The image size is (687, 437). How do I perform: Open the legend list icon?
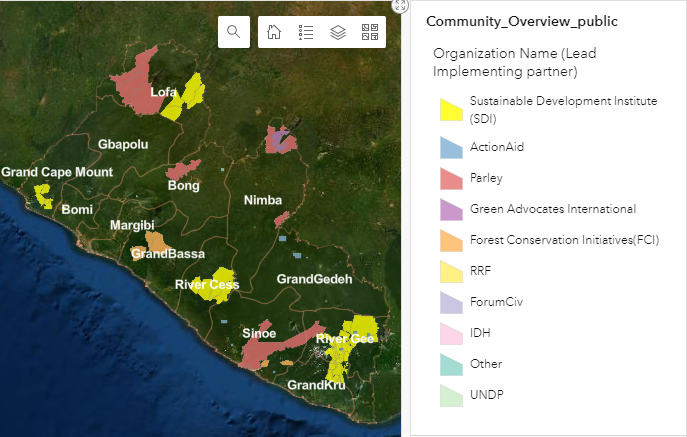click(306, 32)
